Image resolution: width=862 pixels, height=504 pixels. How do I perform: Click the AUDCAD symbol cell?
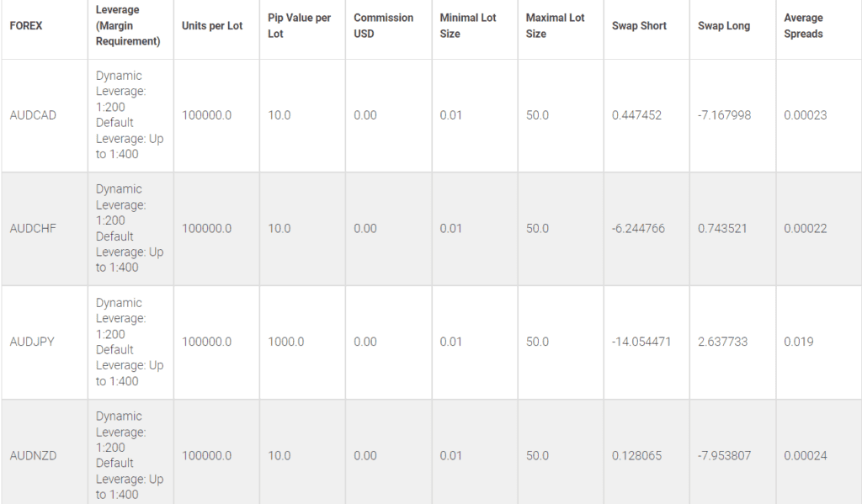point(33,115)
